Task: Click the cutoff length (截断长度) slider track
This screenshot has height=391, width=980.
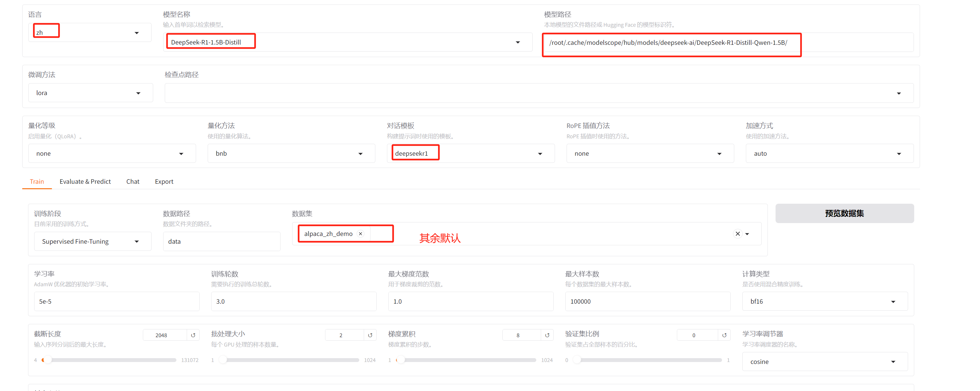Action: (x=110, y=360)
